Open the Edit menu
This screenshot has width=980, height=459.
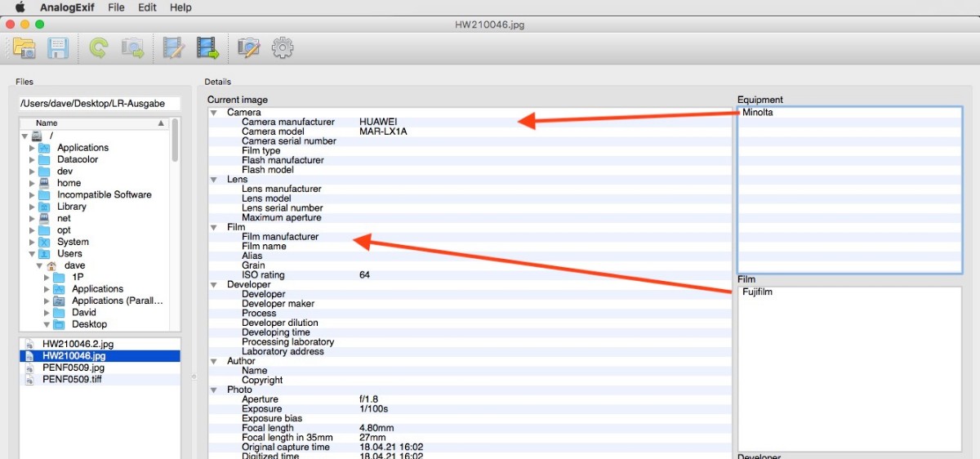click(x=147, y=7)
